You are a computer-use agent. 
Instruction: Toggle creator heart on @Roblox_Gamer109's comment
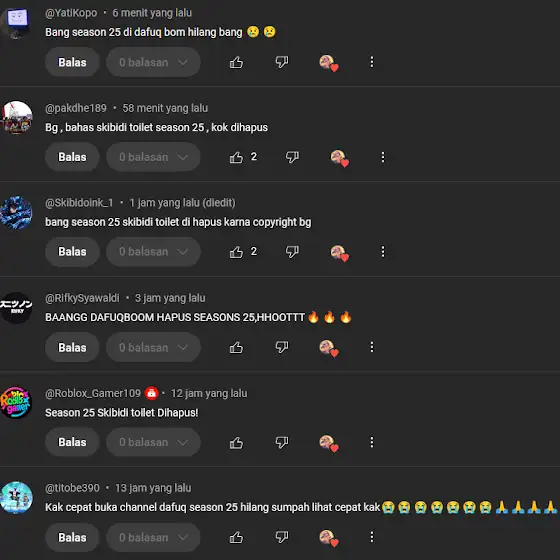(x=329, y=444)
